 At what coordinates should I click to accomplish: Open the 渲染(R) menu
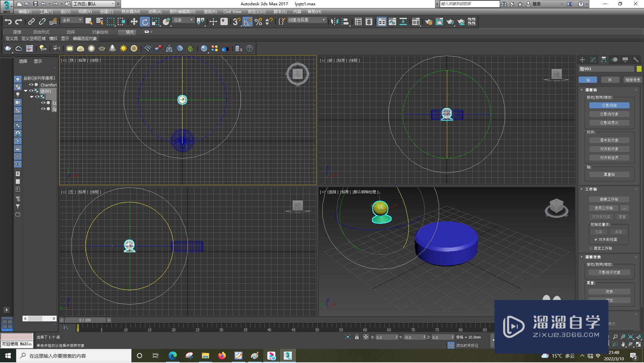click(210, 12)
